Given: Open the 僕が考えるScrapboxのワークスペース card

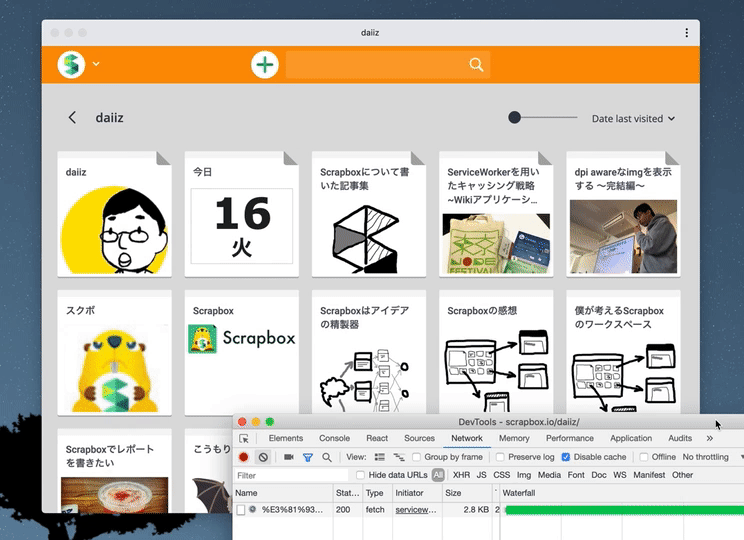Looking at the screenshot, I should (x=623, y=353).
